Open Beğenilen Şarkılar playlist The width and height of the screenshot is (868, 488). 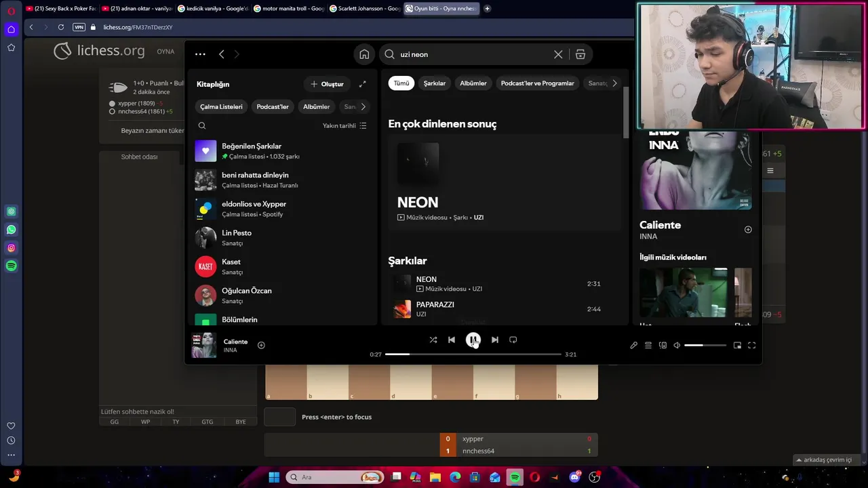(x=281, y=151)
